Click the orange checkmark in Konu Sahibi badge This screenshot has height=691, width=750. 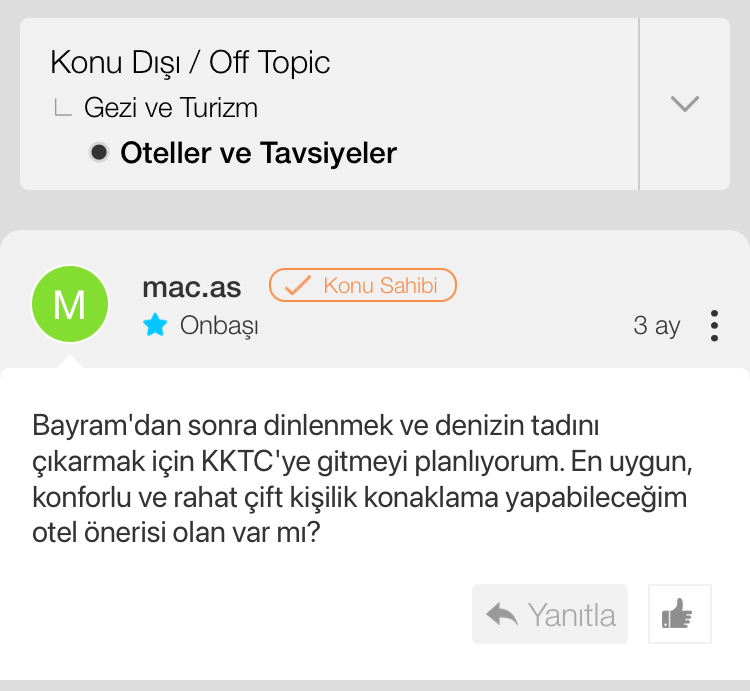point(298,285)
